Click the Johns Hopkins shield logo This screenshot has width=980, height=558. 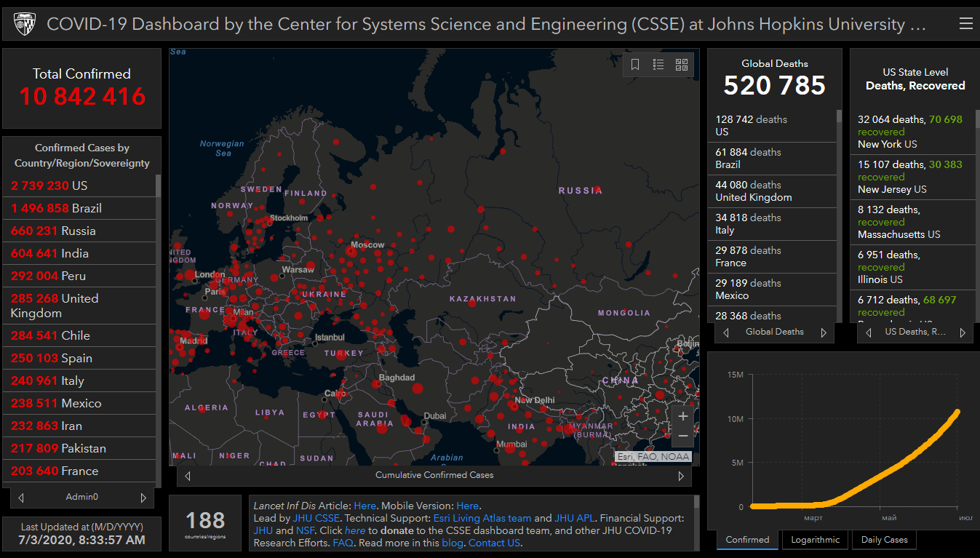tap(25, 25)
